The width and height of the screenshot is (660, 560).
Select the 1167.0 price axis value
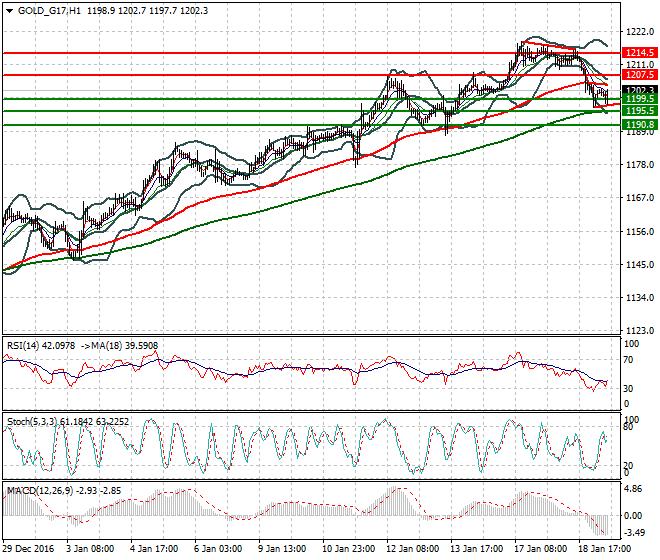(x=640, y=197)
